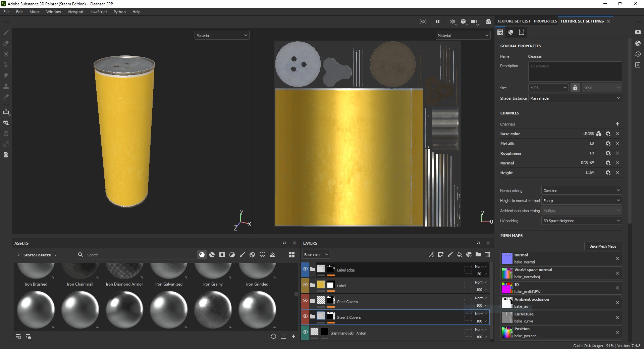Toggle visibility of Steel Covers layer
The image size is (644, 349).
pos(305,301)
